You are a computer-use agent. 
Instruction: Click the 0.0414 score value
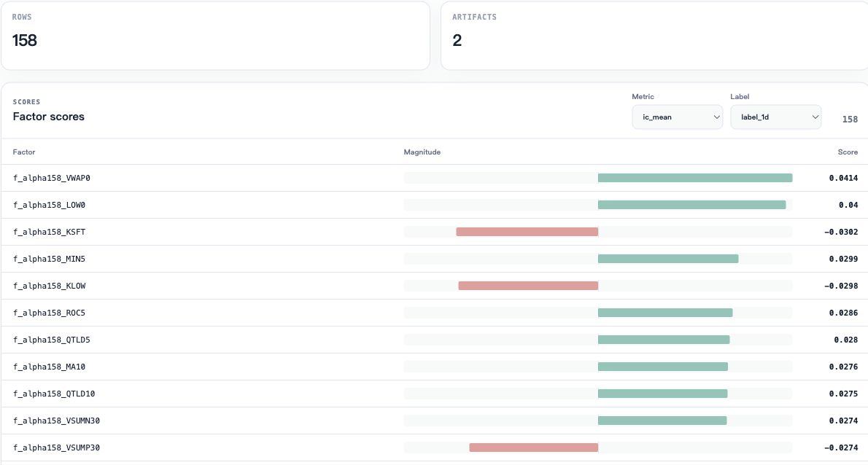[x=843, y=178]
